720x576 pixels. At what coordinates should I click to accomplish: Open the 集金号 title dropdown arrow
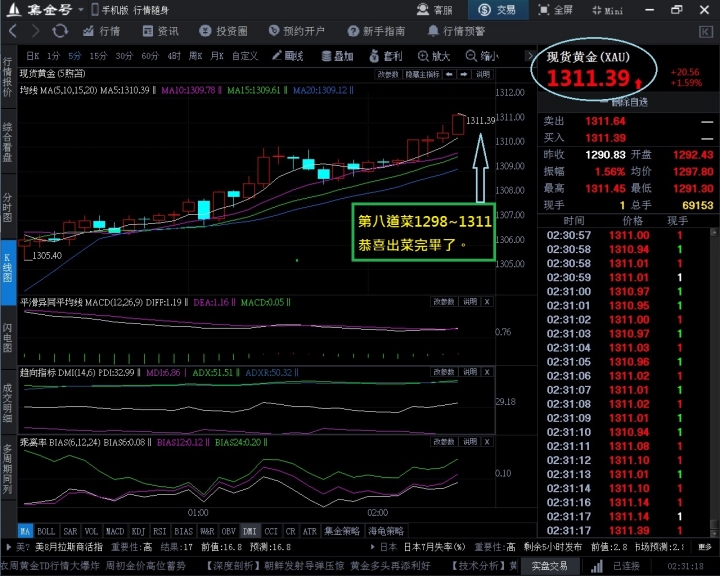pyautogui.click(x=81, y=10)
